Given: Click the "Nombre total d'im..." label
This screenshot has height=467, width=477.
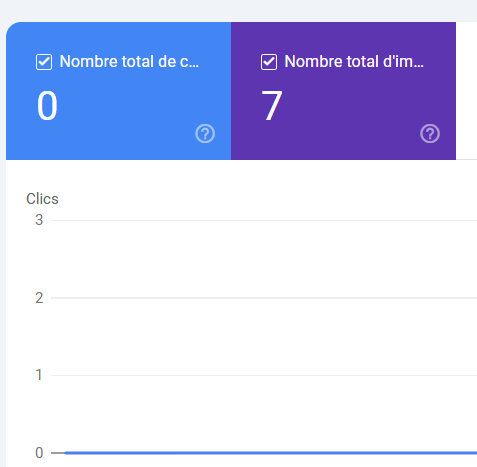Looking at the screenshot, I should 354,62.
